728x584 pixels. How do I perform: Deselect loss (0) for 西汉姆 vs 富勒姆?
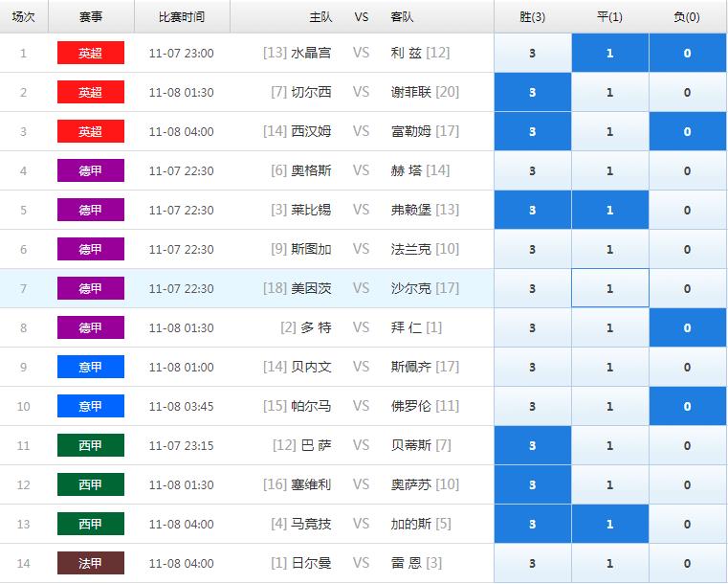coord(687,131)
